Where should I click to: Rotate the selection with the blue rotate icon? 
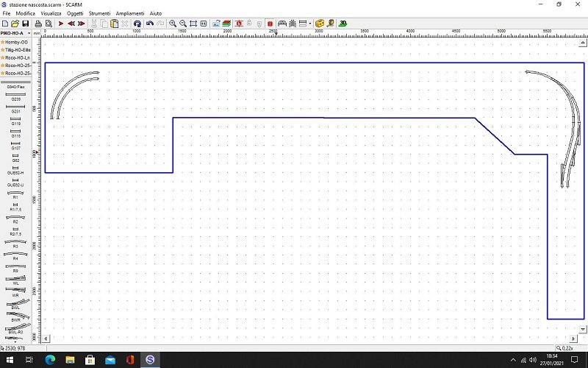click(137, 24)
